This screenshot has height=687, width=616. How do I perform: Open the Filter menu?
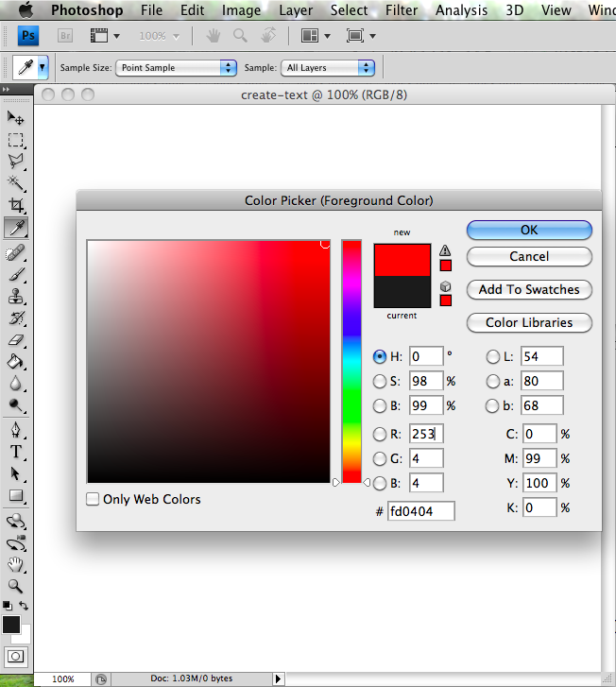pos(402,10)
